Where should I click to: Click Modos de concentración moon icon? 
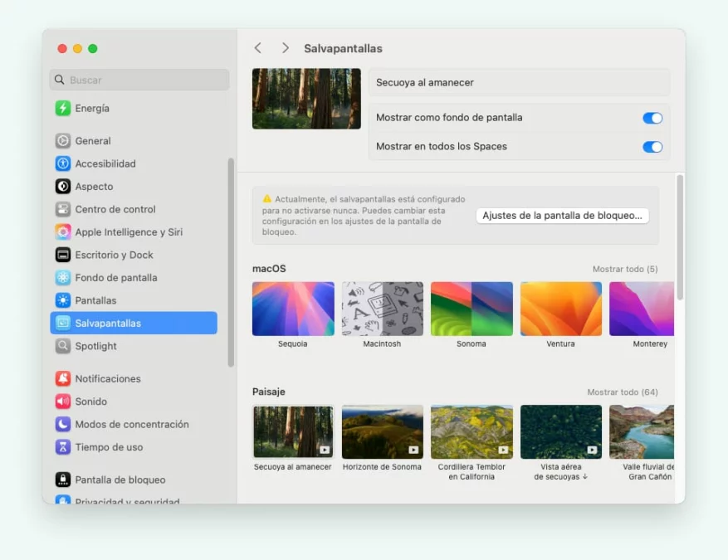[63, 424]
